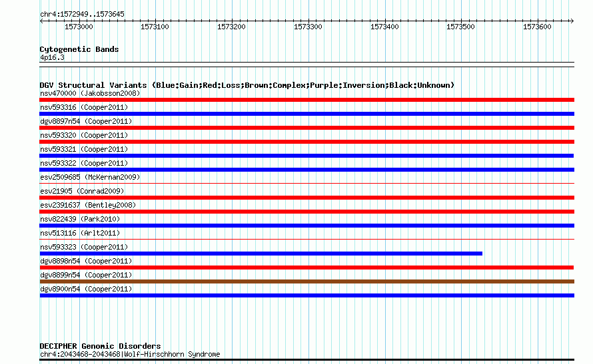Click the 1573400 ruler position
The height and width of the screenshot is (364, 593).
pos(384,27)
